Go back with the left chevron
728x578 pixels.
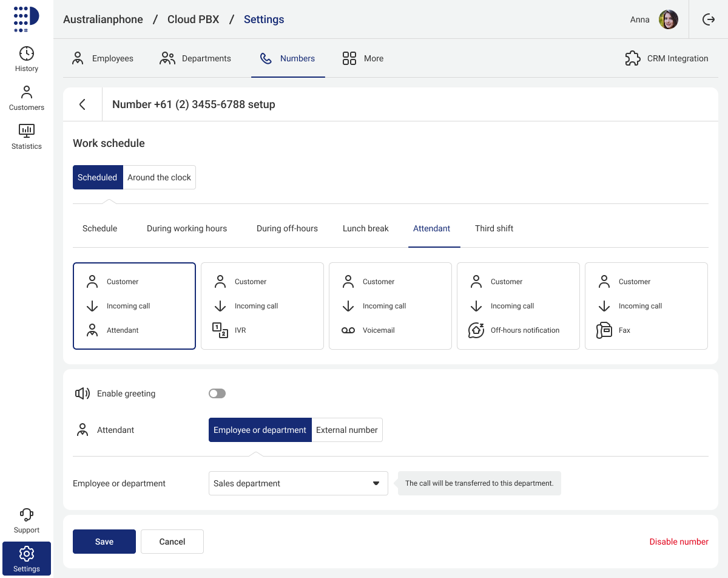pyautogui.click(x=83, y=104)
